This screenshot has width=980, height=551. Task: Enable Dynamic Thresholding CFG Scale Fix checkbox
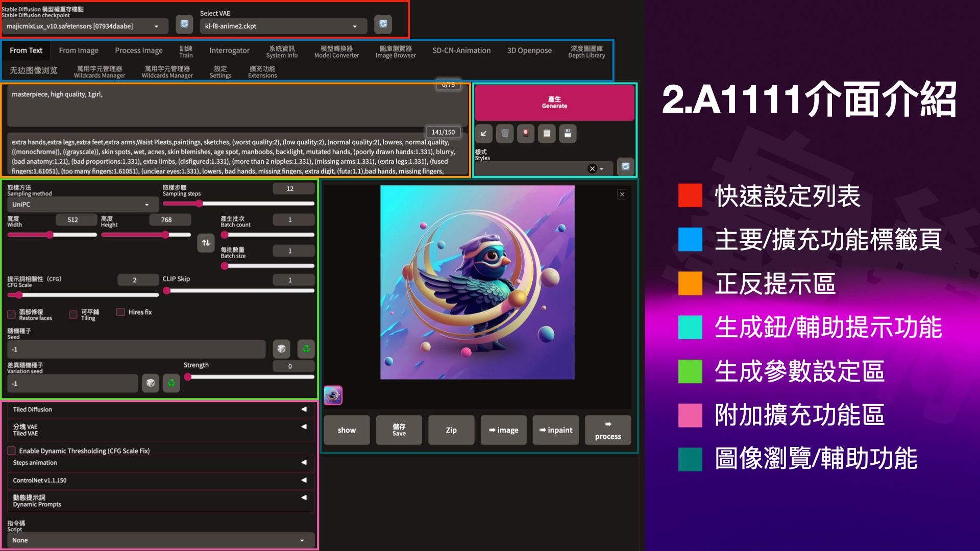click(x=11, y=451)
